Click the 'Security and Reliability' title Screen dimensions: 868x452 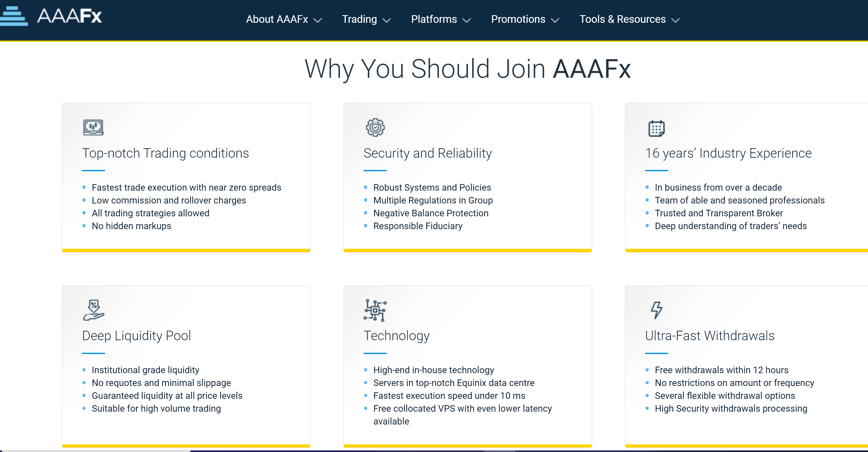[428, 153]
